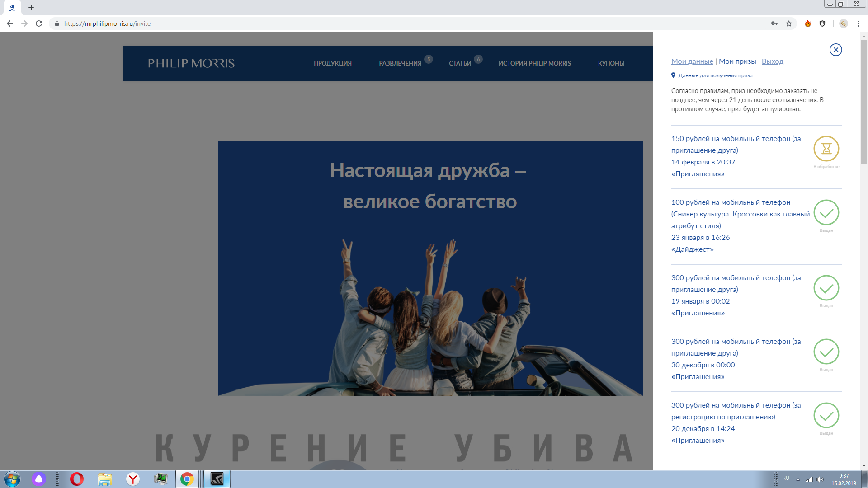Open a new browser tab
868x488 pixels.
pos(31,8)
